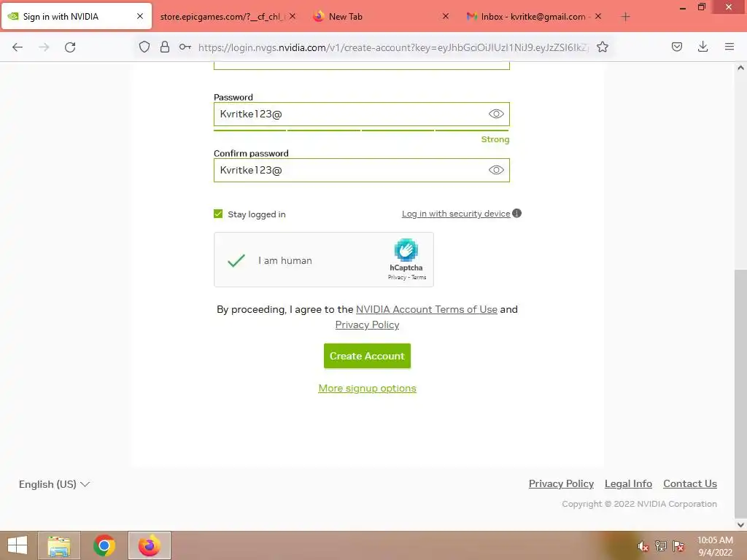Image resolution: width=747 pixels, height=560 pixels.
Task: Uncheck the Stay logged in checkbox
Action: (x=218, y=214)
